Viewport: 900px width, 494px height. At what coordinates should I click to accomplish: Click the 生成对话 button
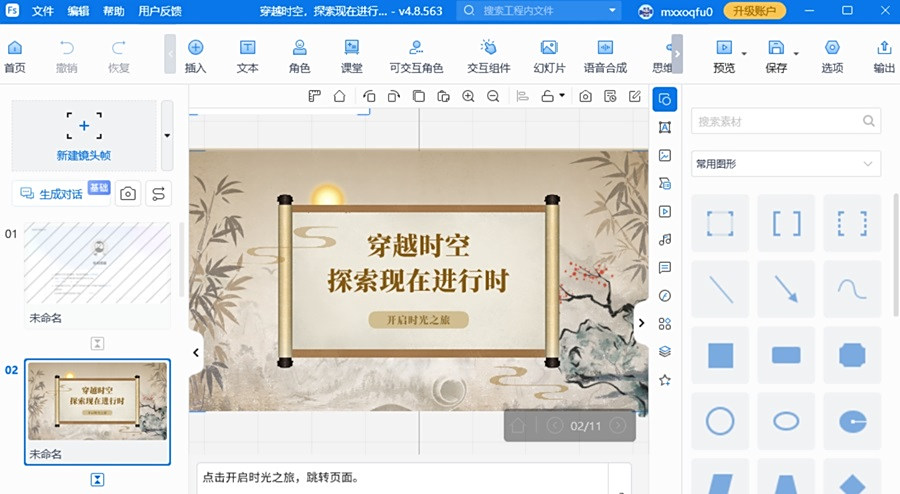[60, 194]
